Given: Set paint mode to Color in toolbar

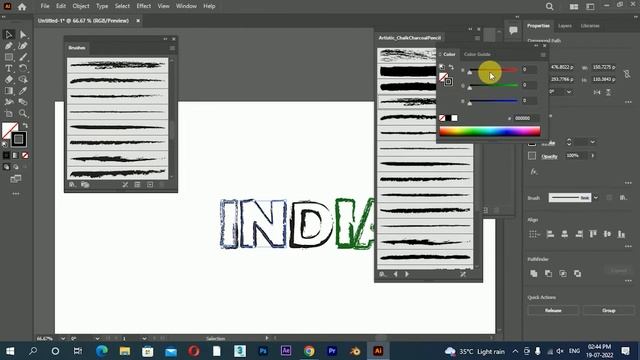Looking at the screenshot, I should (x=6, y=156).
